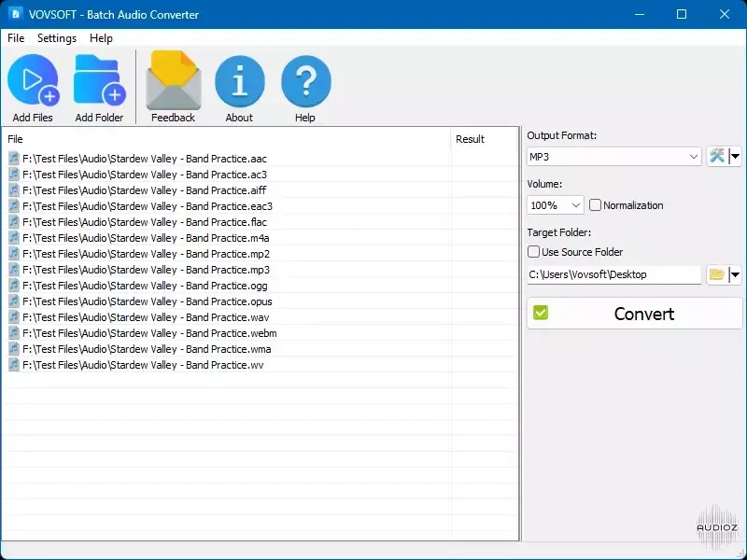Select the Band Practice.opus file path
The height and width of the screenshot is (560, 747).
(148, 301)
